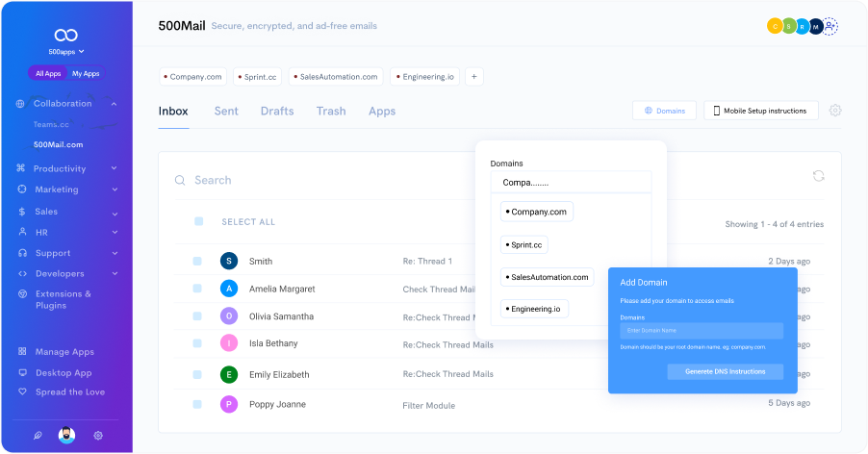Viewport: 868px width, 454px height.
Task: Choose SalesAutomation.com in Domains dropdown list
Action: coord(547,277)
